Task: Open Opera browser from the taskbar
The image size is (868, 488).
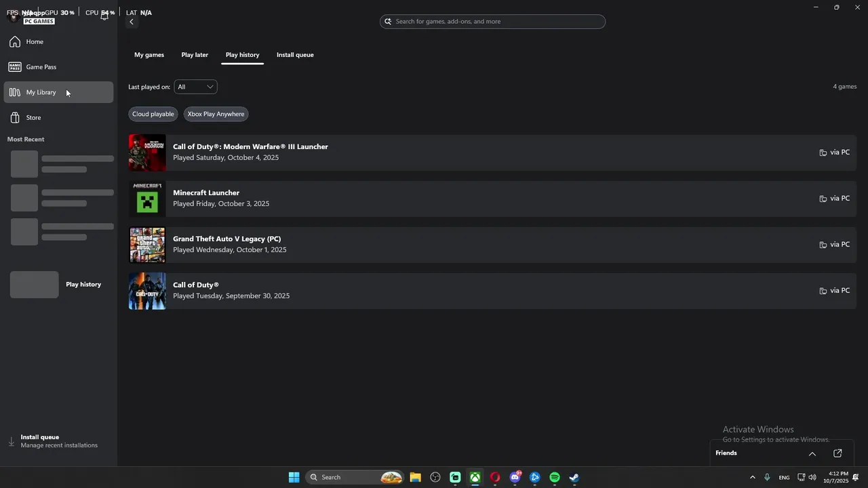Action: 495,477
